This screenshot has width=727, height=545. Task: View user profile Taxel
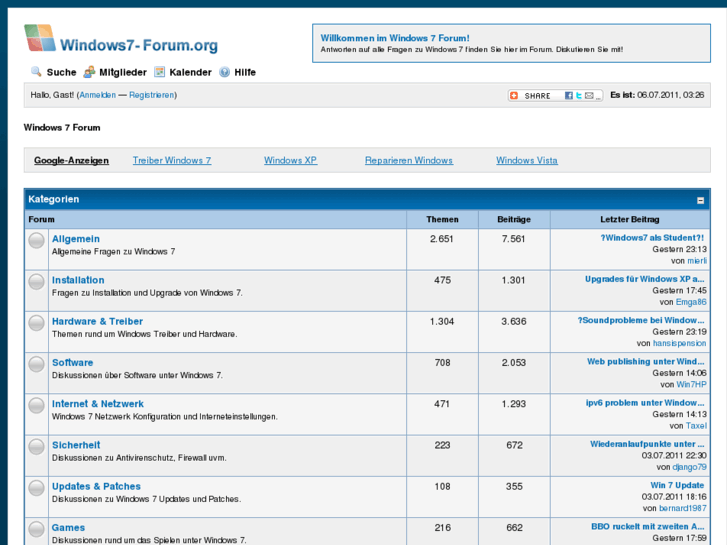coord(696,426)
